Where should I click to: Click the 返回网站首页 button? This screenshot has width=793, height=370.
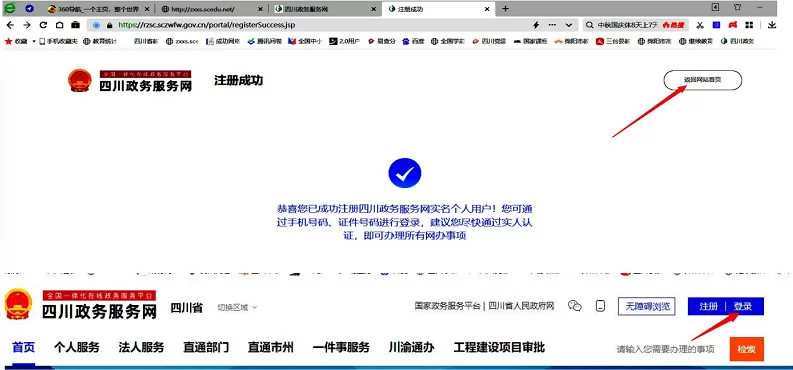[x=702, y=80]
